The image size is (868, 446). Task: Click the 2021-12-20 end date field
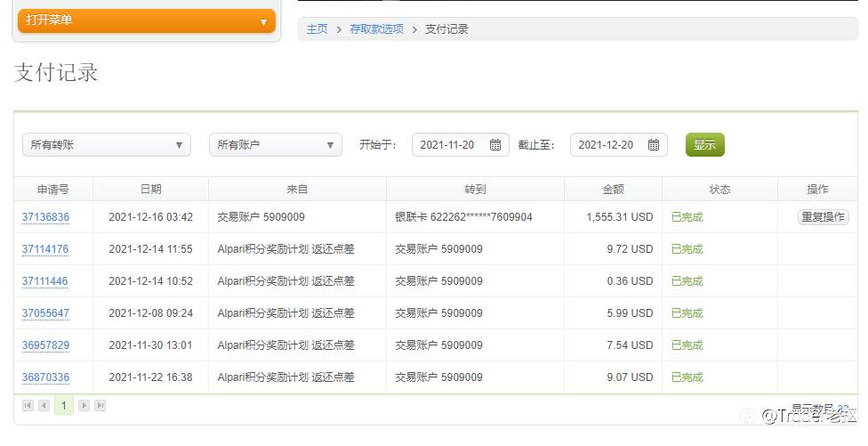click(619, 144)
